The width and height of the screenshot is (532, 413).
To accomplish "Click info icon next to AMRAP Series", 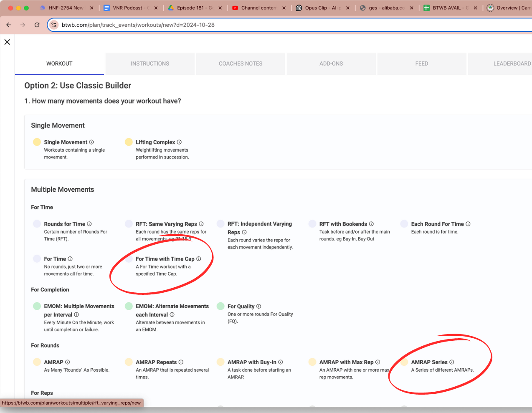I will pyautogui.click(x=452, y=362).
